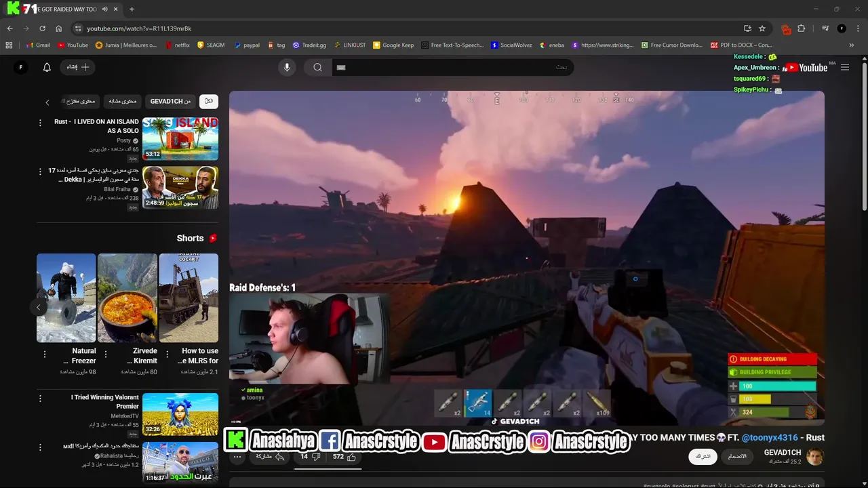Open options for 'How to use MLRS' short
The height and width of the screenshot is (488, 868).
pos(167,354)
